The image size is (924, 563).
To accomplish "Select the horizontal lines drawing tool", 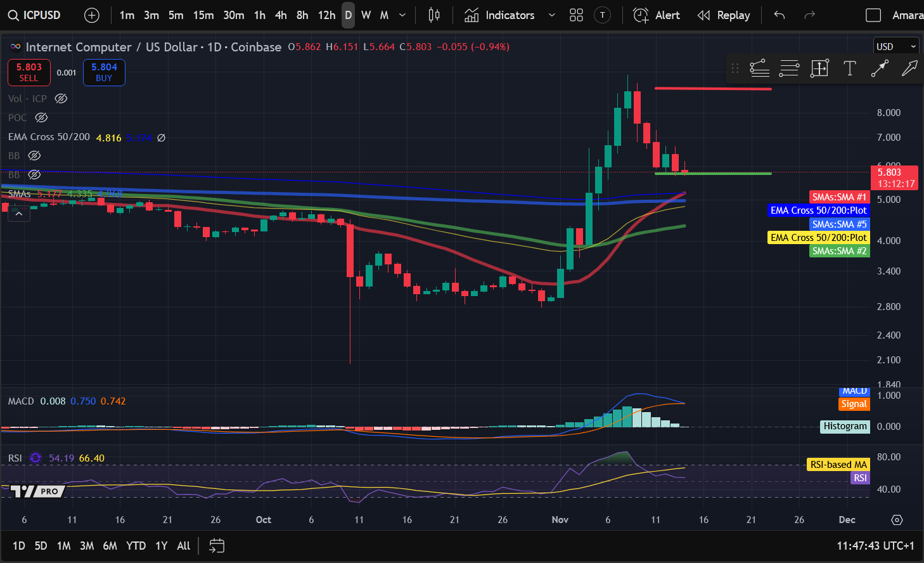I will [789, 68].
